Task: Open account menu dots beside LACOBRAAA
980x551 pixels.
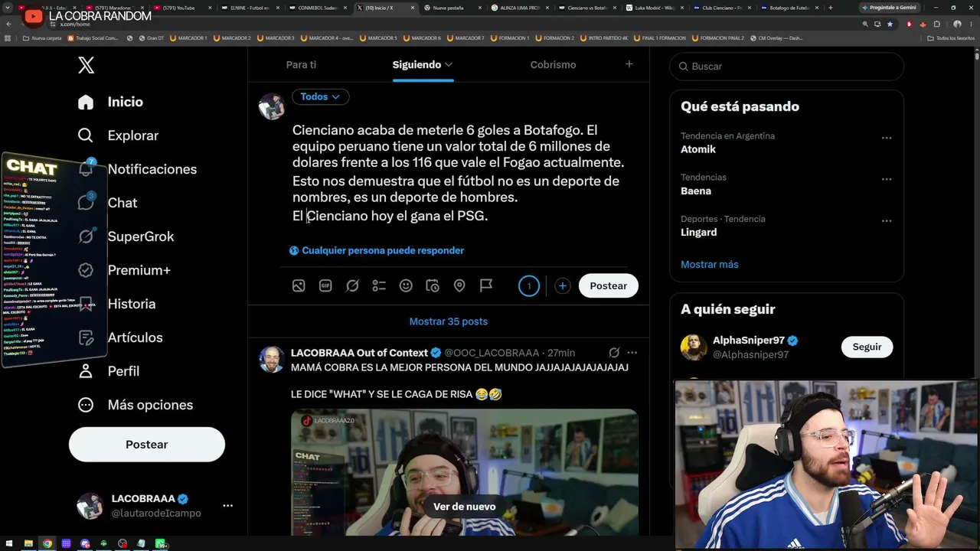Action: click(x=227, y=506)
